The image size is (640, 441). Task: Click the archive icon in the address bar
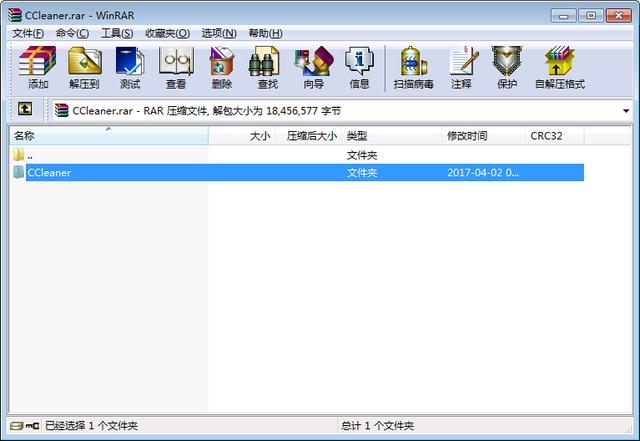point(62,111)
